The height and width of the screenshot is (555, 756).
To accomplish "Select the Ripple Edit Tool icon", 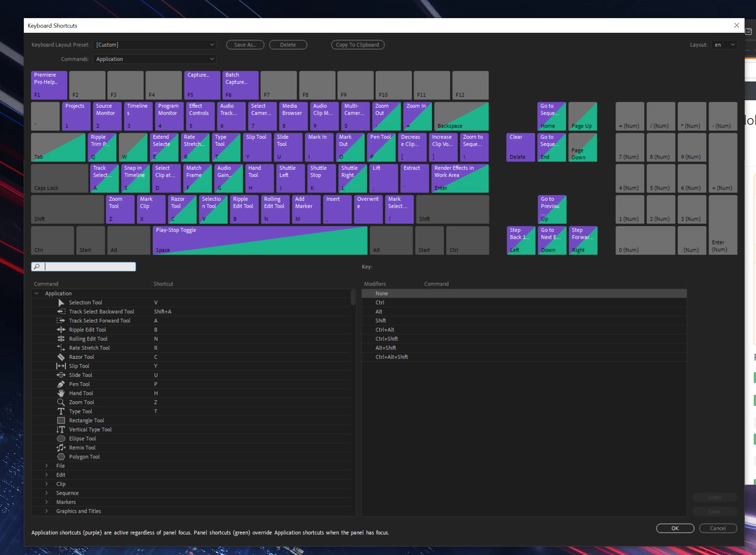I will click(61, 330).
